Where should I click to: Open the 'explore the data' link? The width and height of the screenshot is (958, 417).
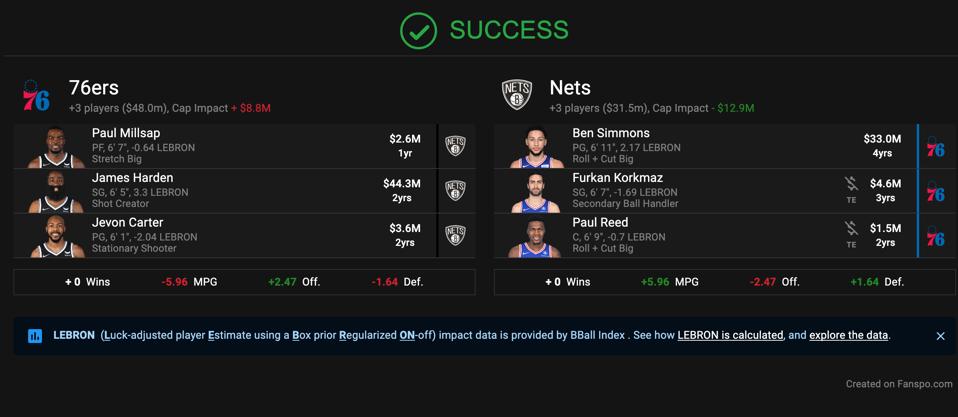848,336
